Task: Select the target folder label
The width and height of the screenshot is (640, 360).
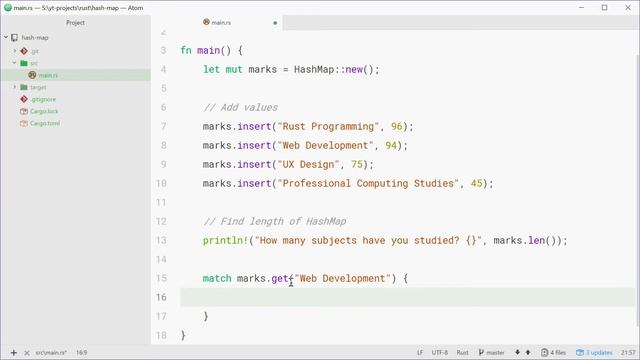Action: click(x=38, y=87)
